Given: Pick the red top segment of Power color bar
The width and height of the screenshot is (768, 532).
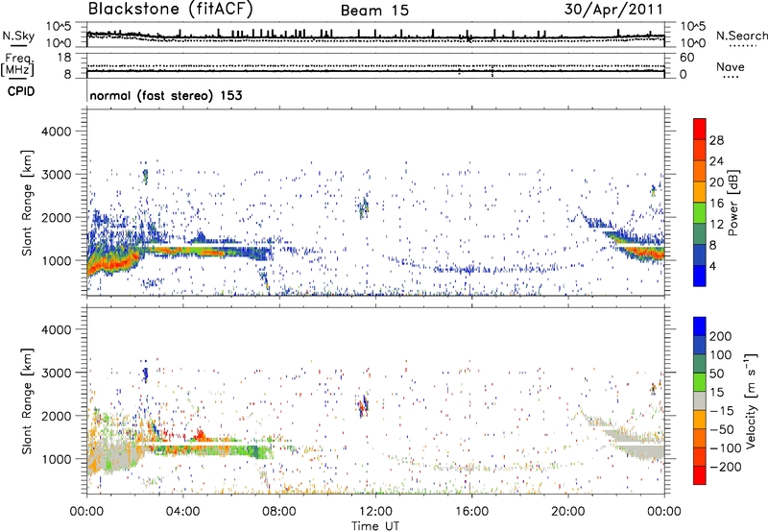Looking at the screenshot, I should [x=700, y=130].
